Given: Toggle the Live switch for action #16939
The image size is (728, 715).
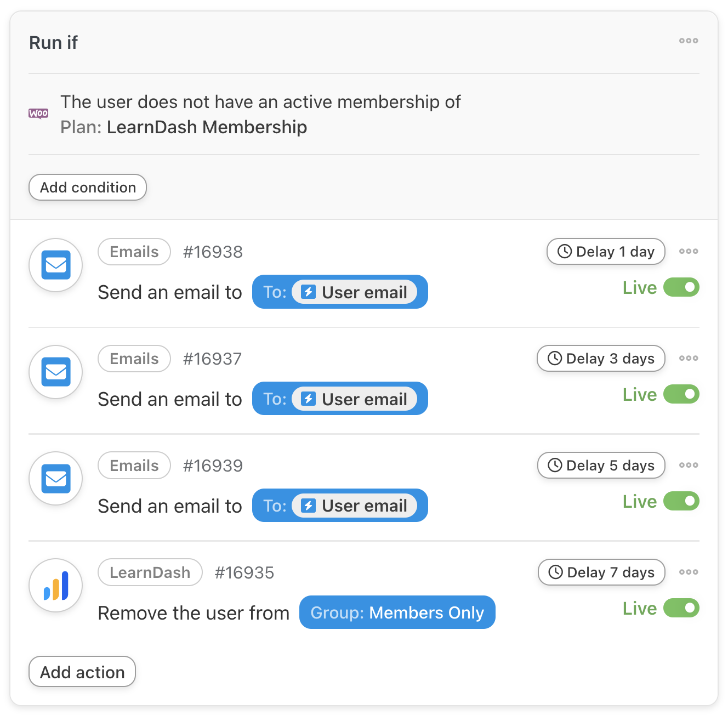Looking at the screenshot, I should coord(681,501).
